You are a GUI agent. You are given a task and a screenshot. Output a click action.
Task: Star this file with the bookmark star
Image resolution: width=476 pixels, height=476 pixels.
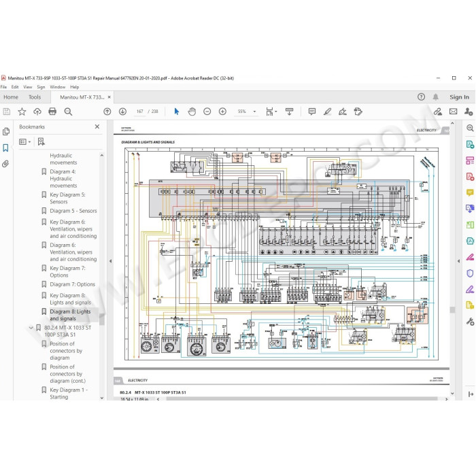coord(22,112)
